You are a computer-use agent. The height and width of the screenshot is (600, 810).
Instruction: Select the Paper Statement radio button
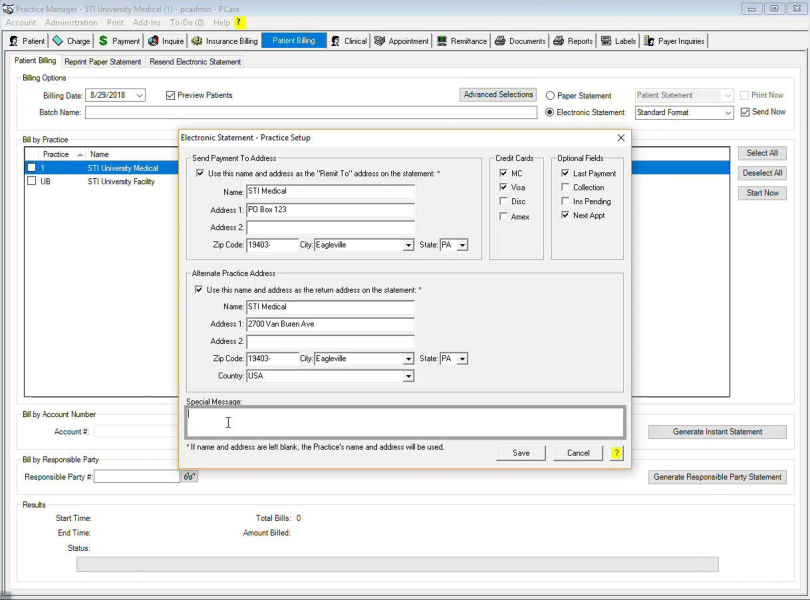(550, 96)
